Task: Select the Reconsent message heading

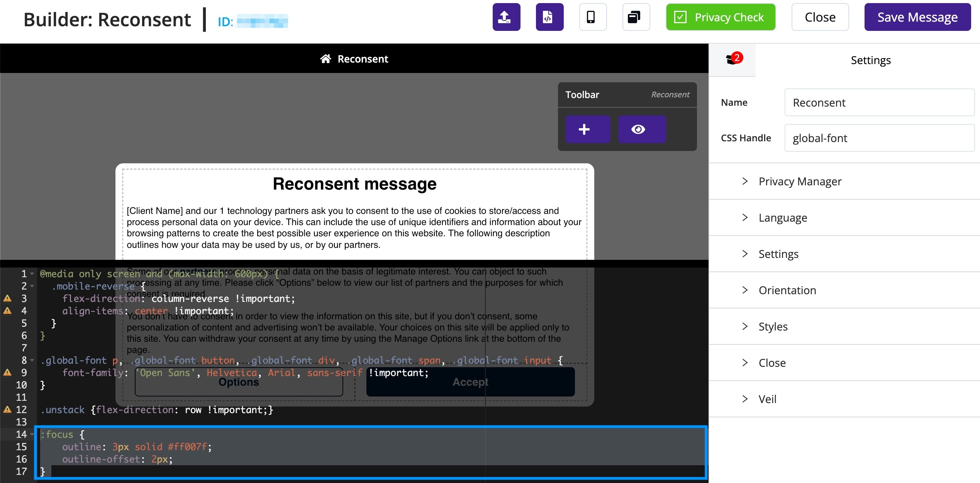Action: coord(354,184)
